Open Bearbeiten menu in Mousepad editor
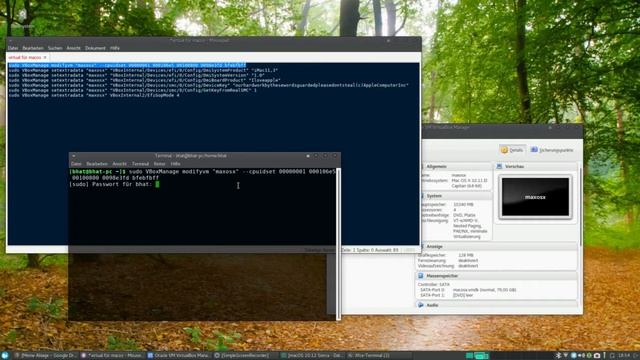The height and width of the screenshot is (360, 640). [33, 48]
